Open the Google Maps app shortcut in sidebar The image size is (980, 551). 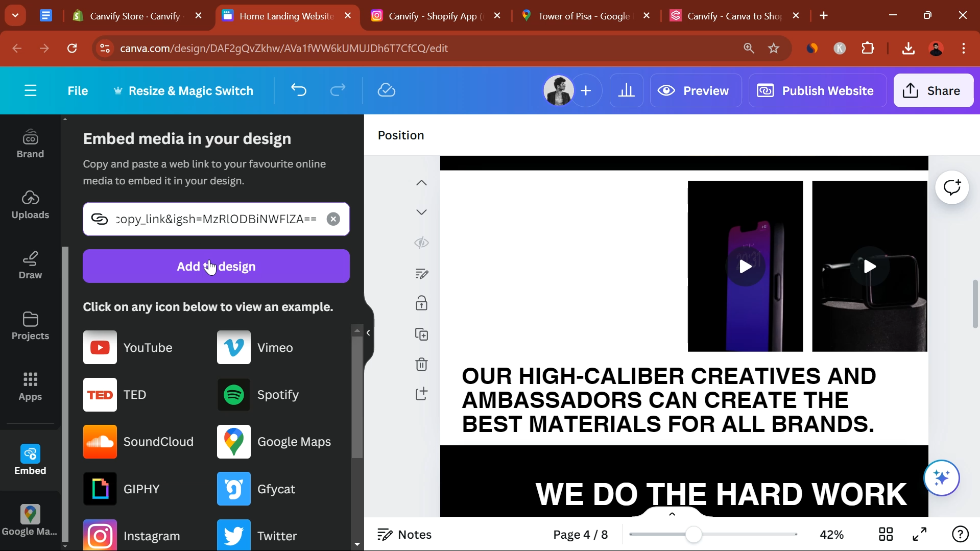tap(30, 520)
